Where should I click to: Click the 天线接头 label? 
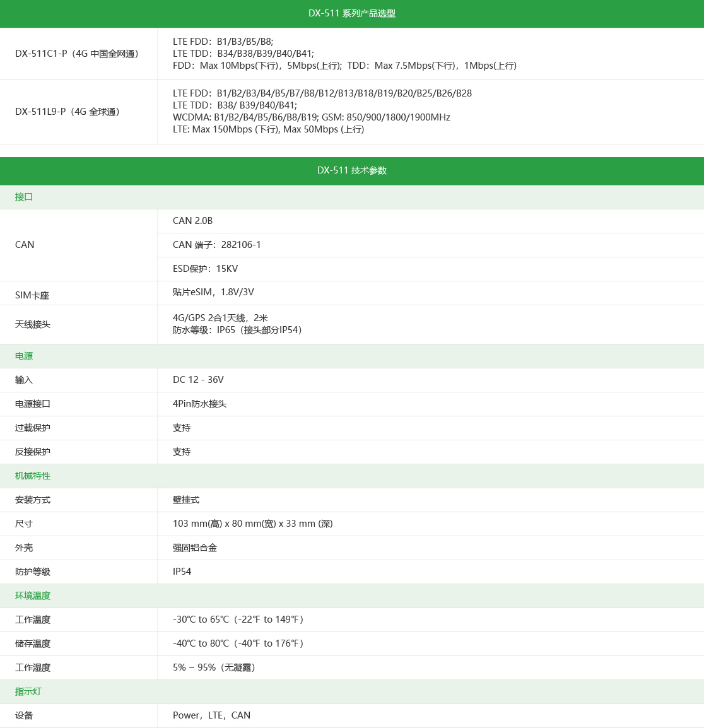point(33,324)
